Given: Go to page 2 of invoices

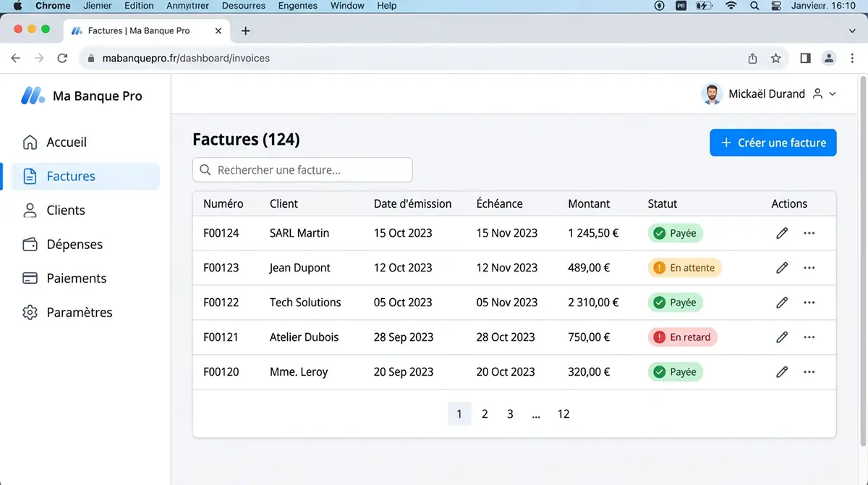Looking at the screenshot, I should tap(485, 414).
